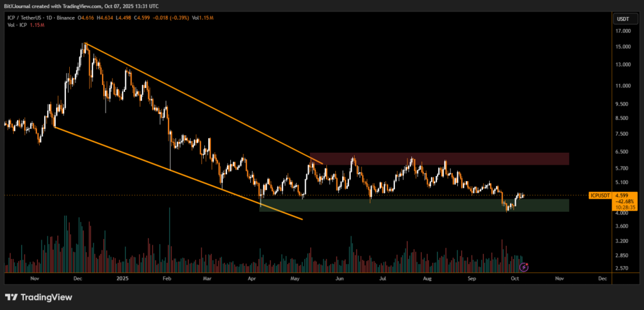Image resolution: width=644 pixels, height=310 pixels.
Task: Open the purple lightning event icon
Action: [x=524, y=267]
